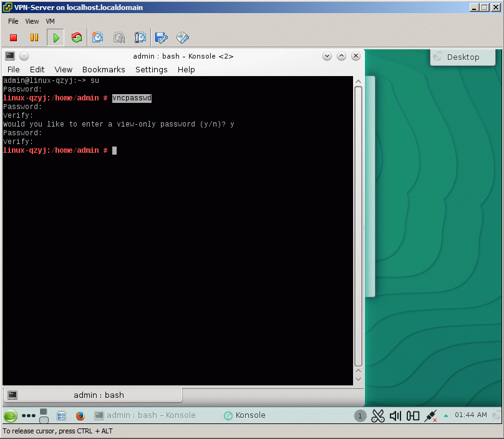Open Konsole's View menu
The image size is (504, 439).
pos(64,69)
